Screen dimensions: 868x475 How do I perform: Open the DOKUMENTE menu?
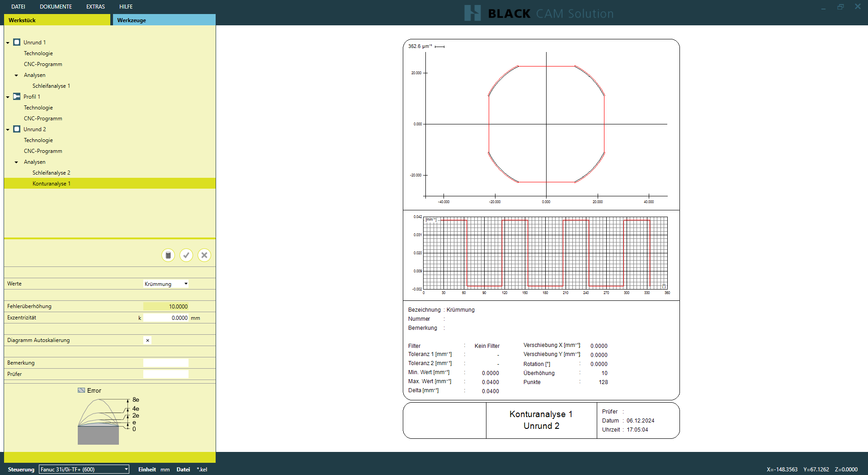[x=56, y=7]
